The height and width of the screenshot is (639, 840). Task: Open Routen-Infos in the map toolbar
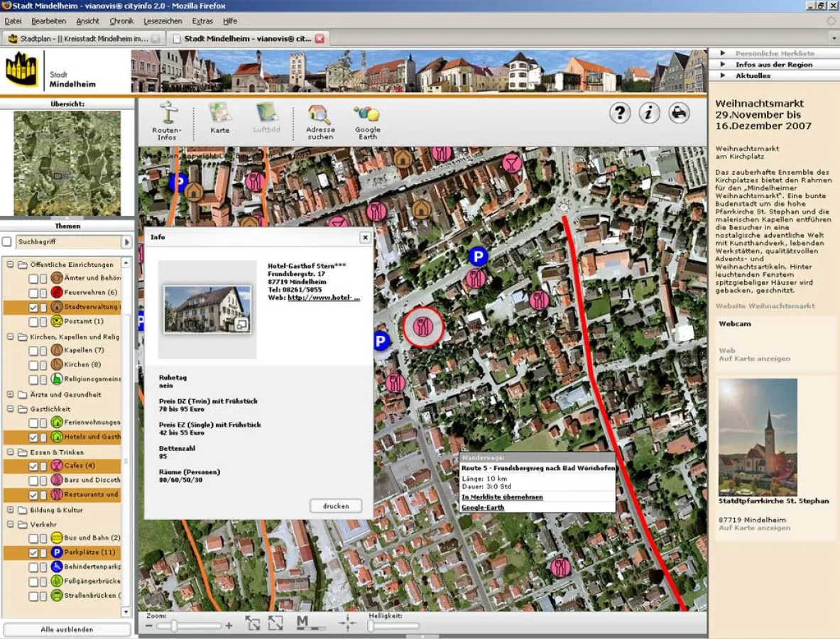tap(168, 121)
